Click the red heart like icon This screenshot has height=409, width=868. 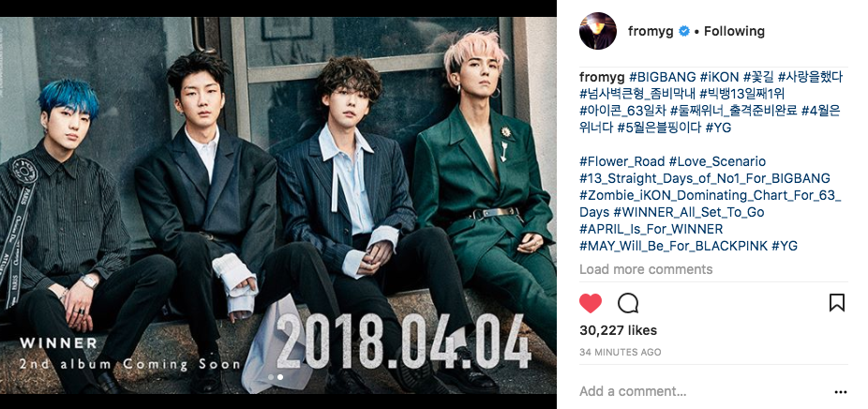coord(591,303)
